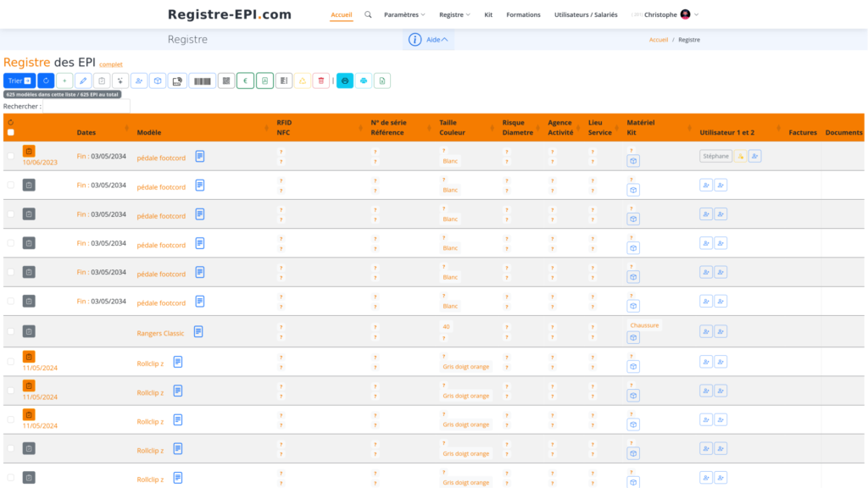Click the yellow recycle icon in toolbar
Screen dimensions: 868x488
[x=303, y=80]
